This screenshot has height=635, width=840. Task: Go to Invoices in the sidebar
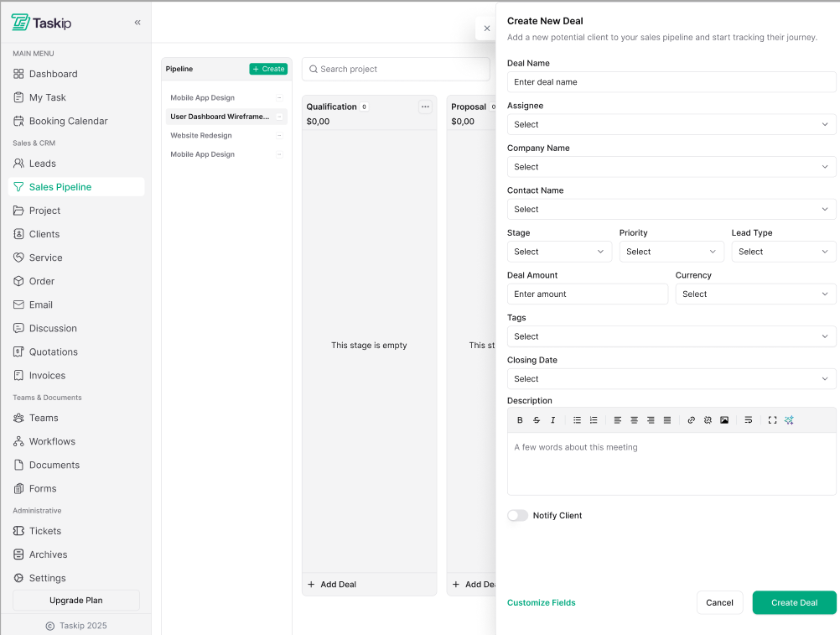(x=47, y=376)
